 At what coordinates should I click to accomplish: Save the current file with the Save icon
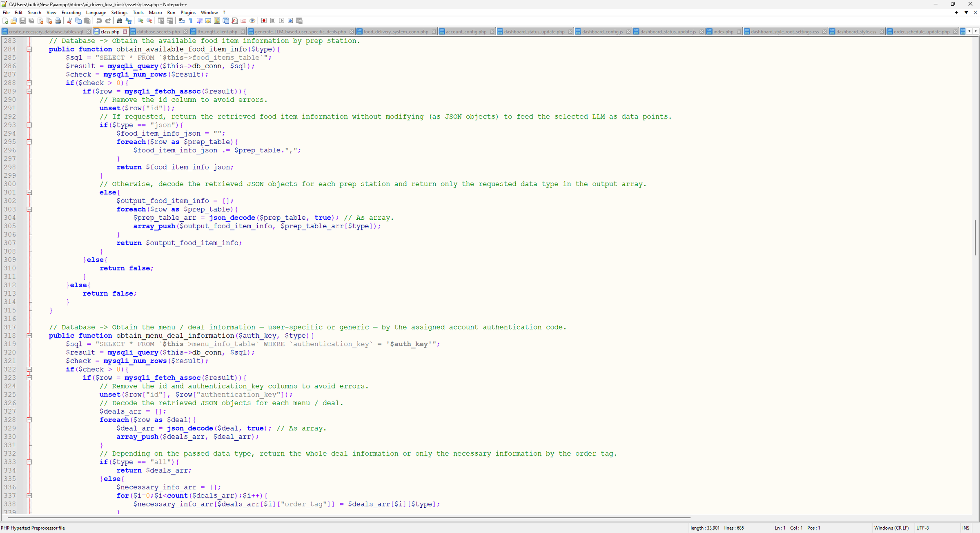(x=22, y=21)
